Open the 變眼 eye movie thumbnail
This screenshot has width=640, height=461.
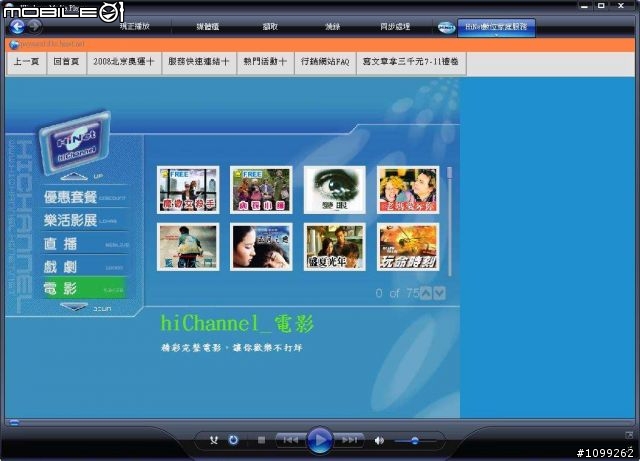[335, 190]
